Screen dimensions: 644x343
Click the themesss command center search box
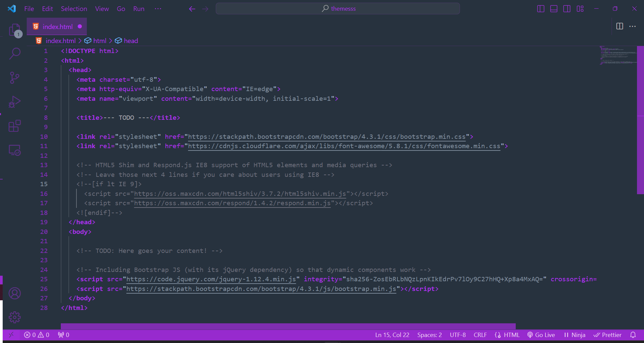[338, 9]
